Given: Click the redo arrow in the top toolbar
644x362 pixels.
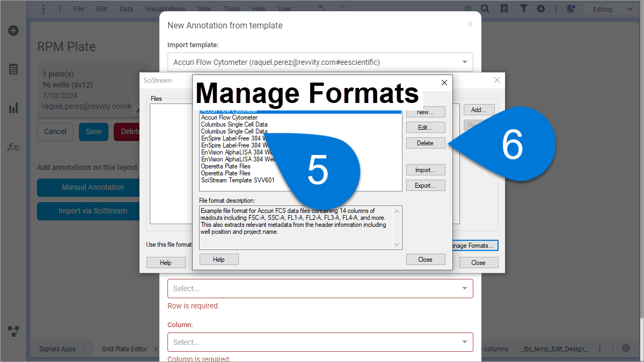Looking at the screenshot, I should click(x=342, y=9).
